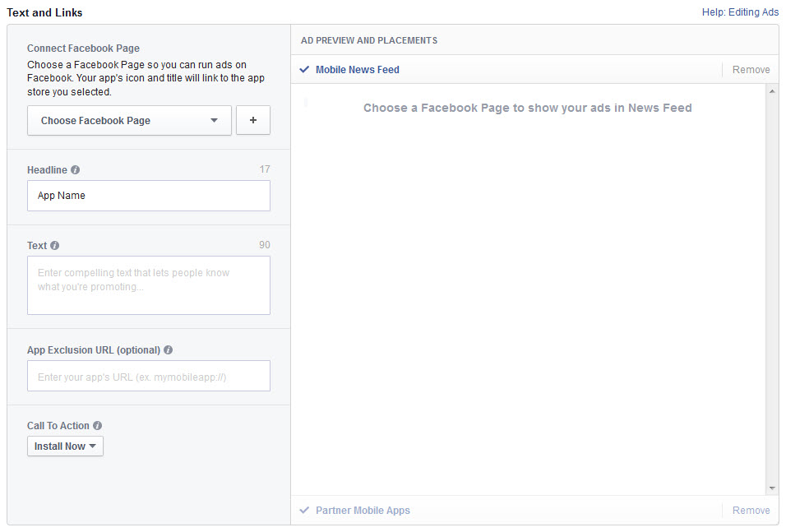
Task: Focus the Text description box
Action: pyautogui.click(x=148, y=285)
